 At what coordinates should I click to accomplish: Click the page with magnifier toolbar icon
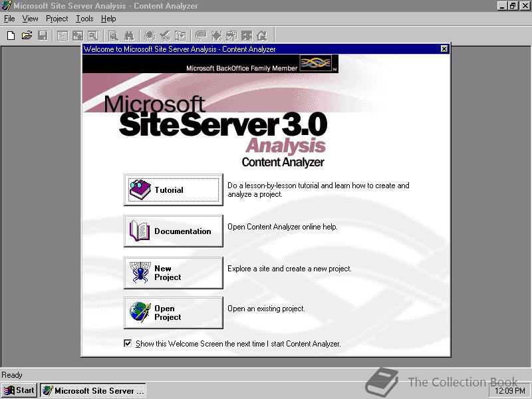click(93, 35)
